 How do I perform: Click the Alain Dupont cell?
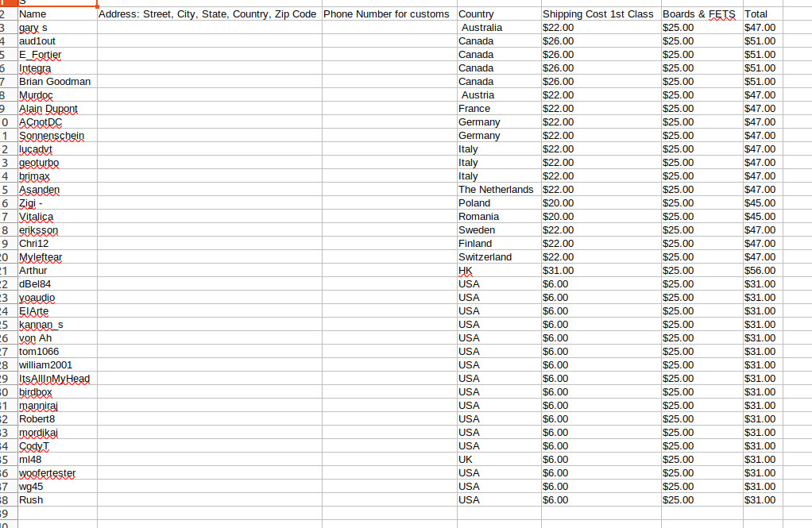click(57, 108)
